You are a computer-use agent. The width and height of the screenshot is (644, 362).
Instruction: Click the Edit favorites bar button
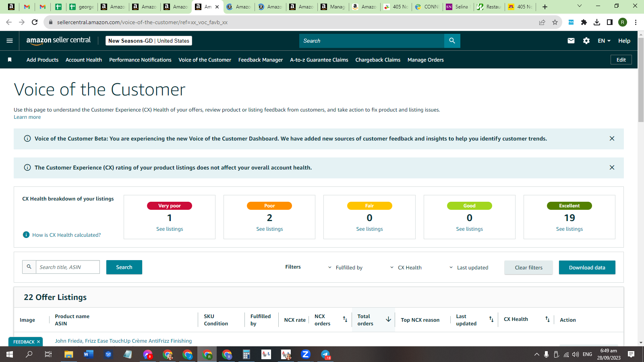tap(621, 60)
